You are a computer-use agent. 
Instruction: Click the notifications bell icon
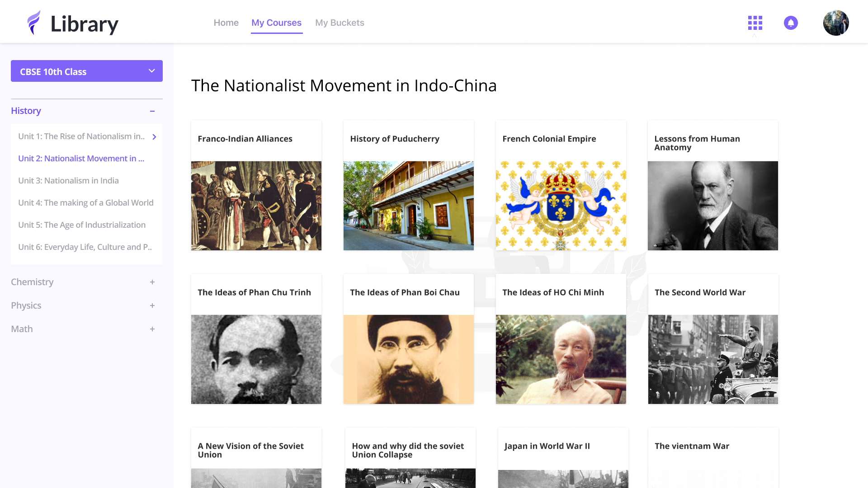tap(791, 23)
